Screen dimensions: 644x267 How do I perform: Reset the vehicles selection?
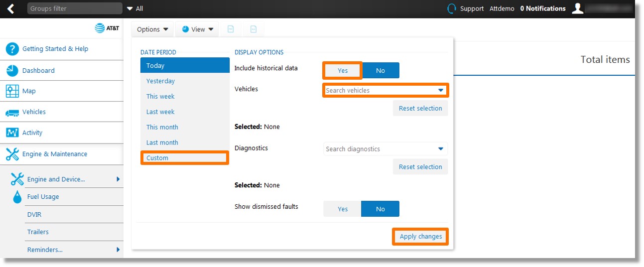[420, 108]
